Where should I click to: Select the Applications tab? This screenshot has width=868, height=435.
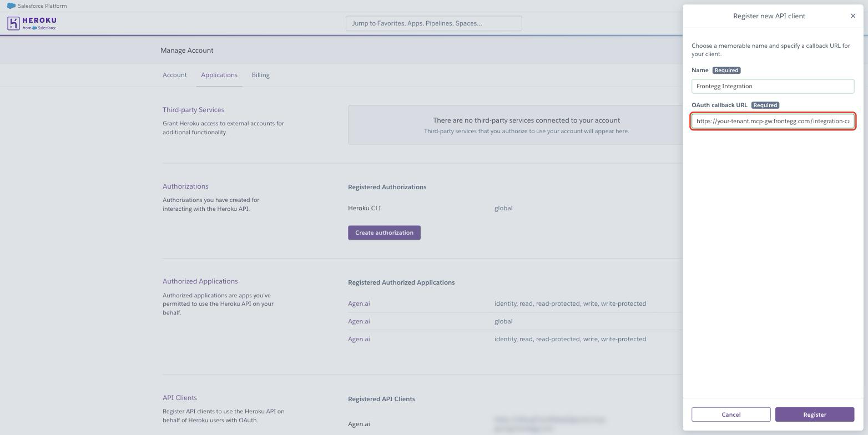point(219,75)
